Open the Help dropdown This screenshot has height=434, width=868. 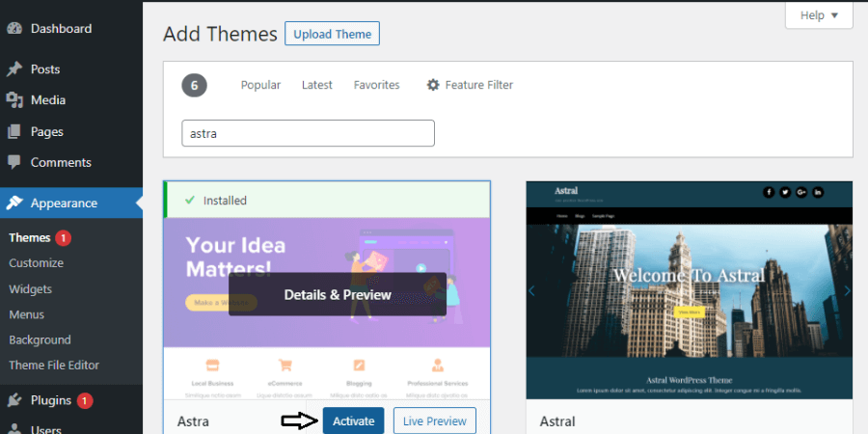click(819, 15)
